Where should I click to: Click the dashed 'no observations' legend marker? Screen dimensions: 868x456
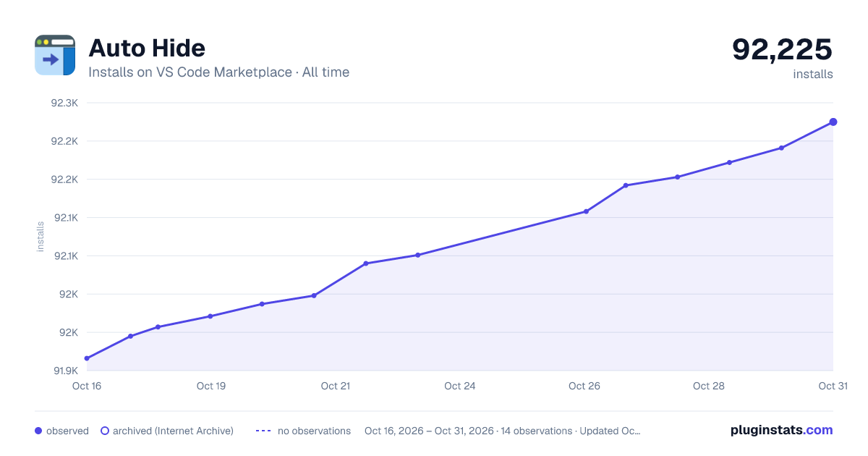263,431
